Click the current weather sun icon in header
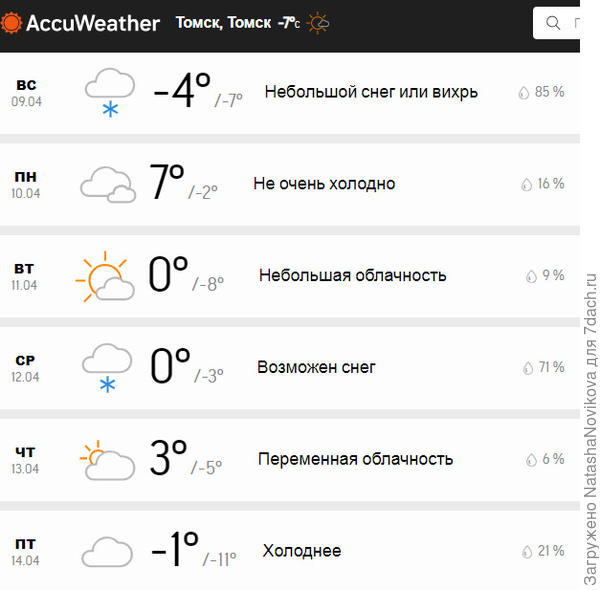 (x=318, y=22)
